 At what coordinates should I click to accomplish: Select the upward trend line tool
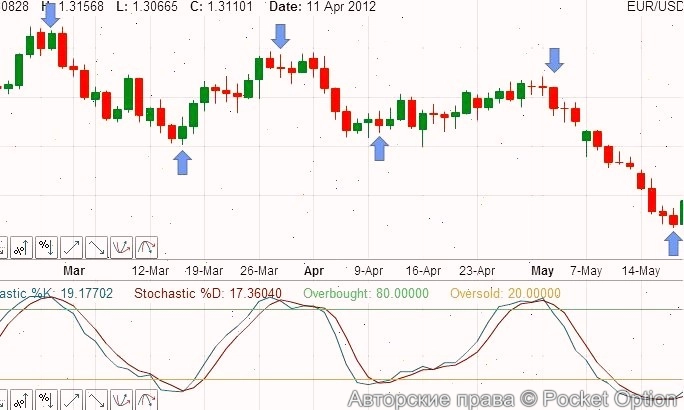tap(71, 246)
